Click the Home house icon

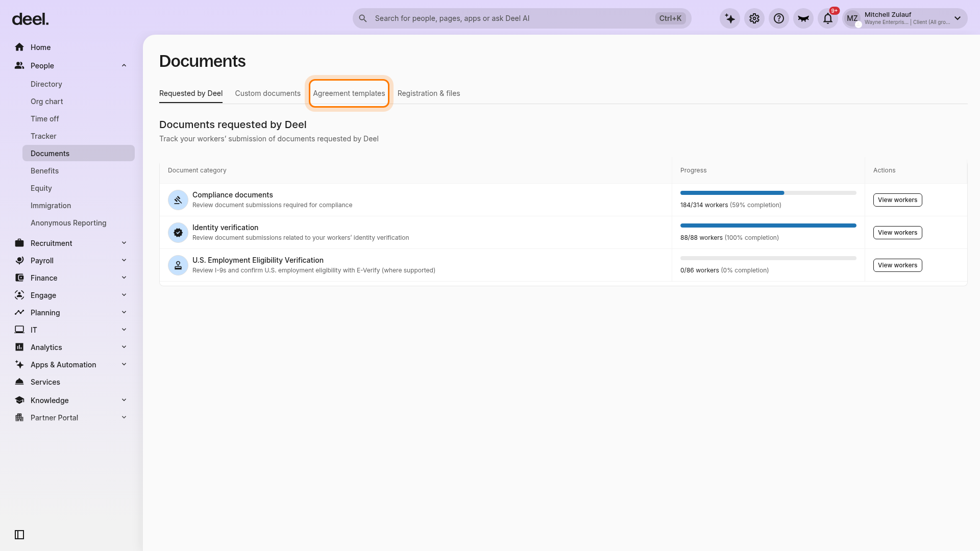click(x=19, y=47)
